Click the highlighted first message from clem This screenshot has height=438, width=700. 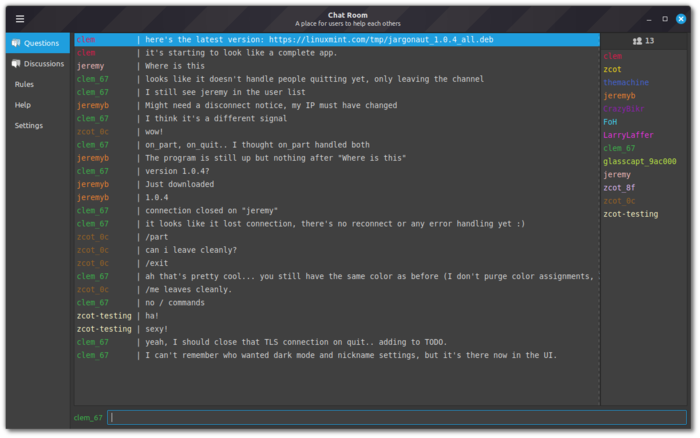coord(336,39)
